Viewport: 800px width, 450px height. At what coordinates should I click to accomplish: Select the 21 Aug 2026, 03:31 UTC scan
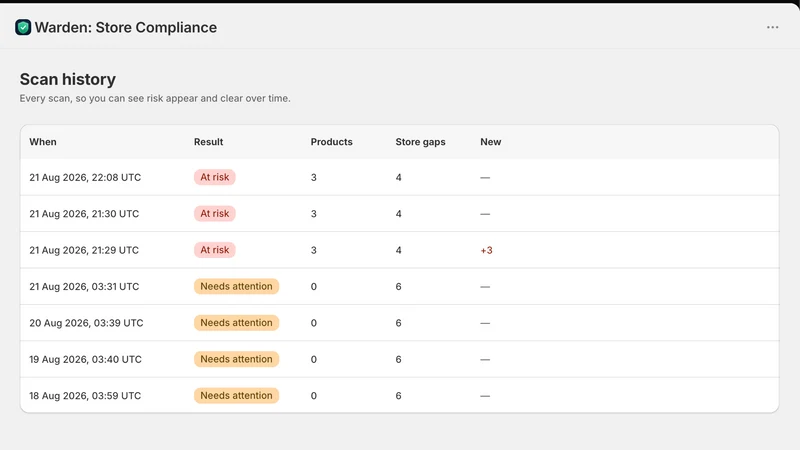click(x=399, y=286)
